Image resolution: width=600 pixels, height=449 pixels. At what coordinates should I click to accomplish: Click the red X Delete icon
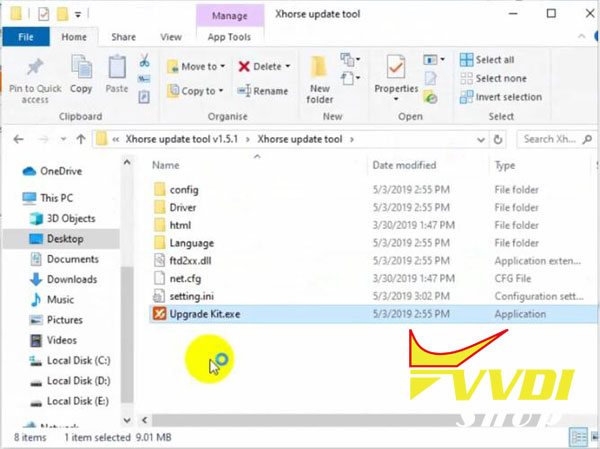click(x=244, y=67)
